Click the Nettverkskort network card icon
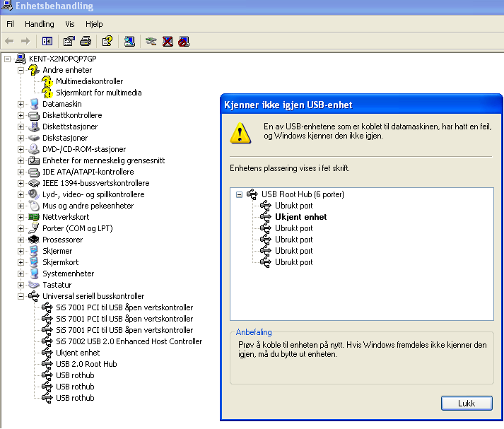Screen dimensions: 504x429 pyautogui.click(x=34, y=217)
